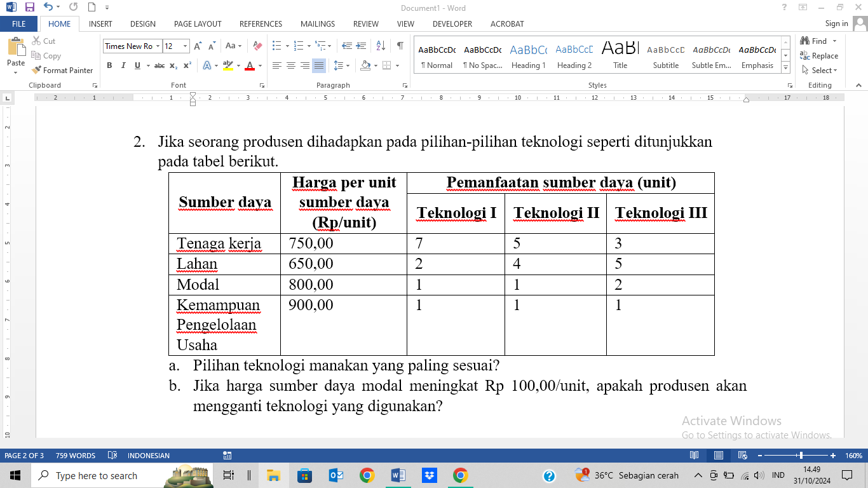The image size is (868, 488).
Task: Click table cell containing 750,00
Action: (344, 243)
